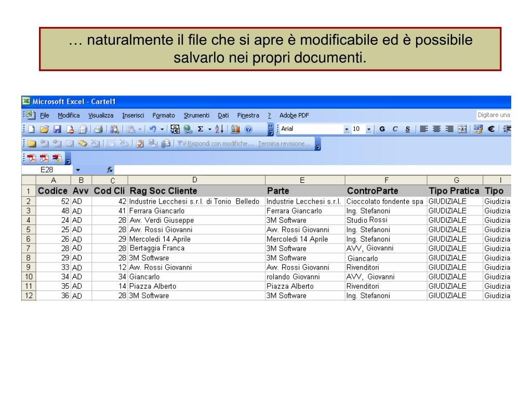
Task: Select column D header
Action: 196,180
